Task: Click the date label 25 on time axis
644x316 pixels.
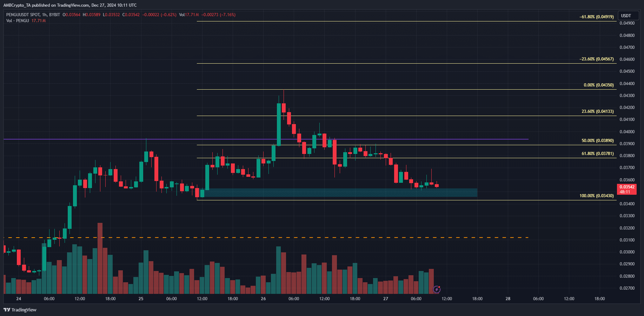Action: [x=141, y=299]
